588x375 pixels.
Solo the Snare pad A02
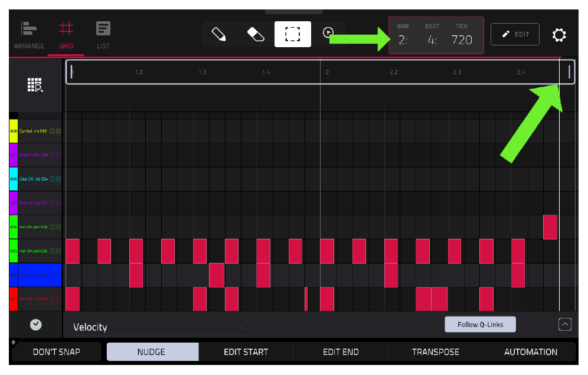pos(58,275)
